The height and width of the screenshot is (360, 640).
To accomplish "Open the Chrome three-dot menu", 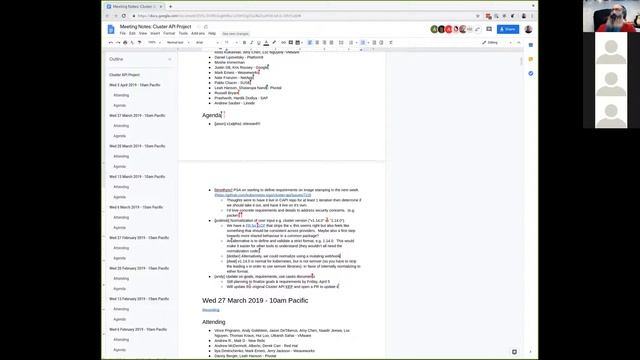I will [532, 16].
